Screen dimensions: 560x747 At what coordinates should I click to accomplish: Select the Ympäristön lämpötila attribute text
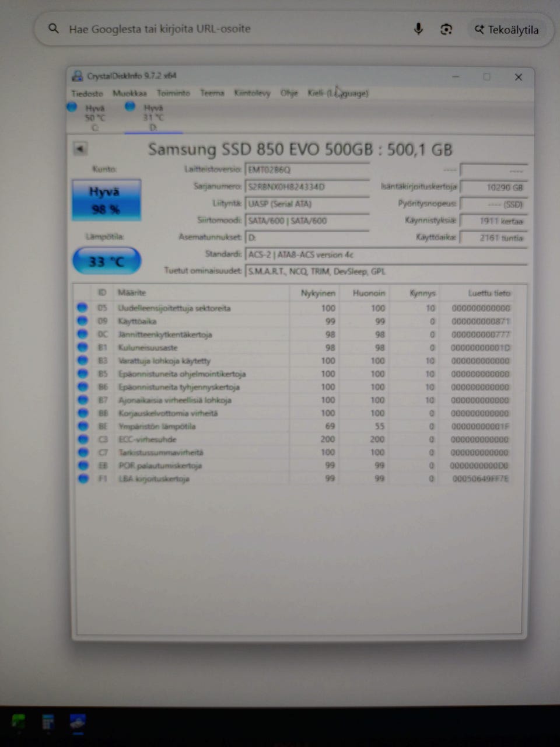157,426
